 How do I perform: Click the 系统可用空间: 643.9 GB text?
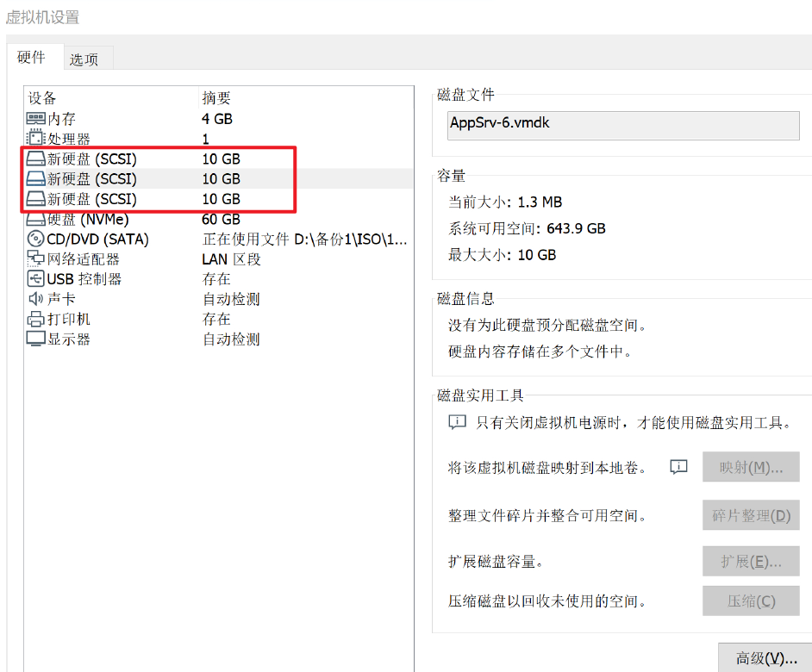[x=528, y=228]
